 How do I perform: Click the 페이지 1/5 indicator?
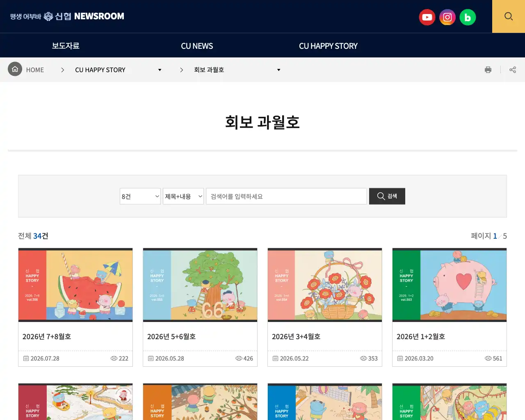pos(489,236)
